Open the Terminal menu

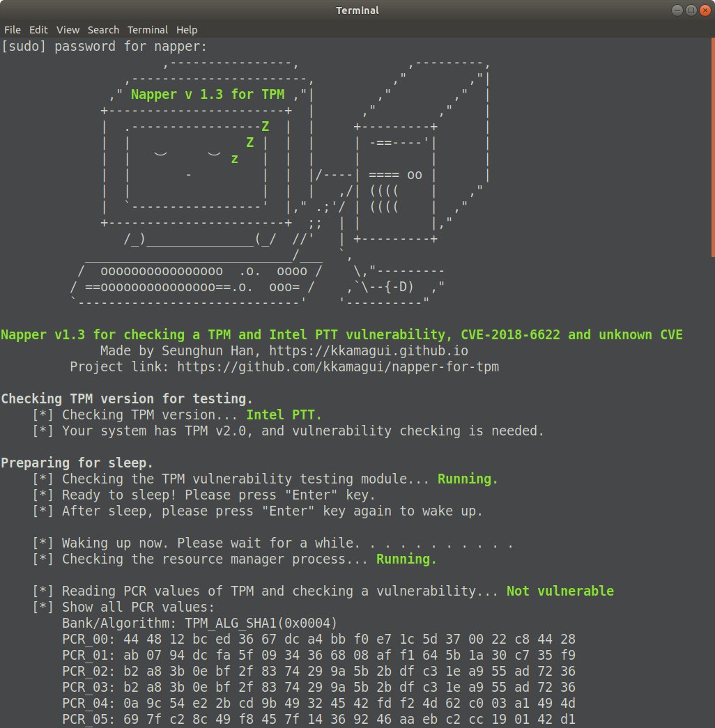148,30
